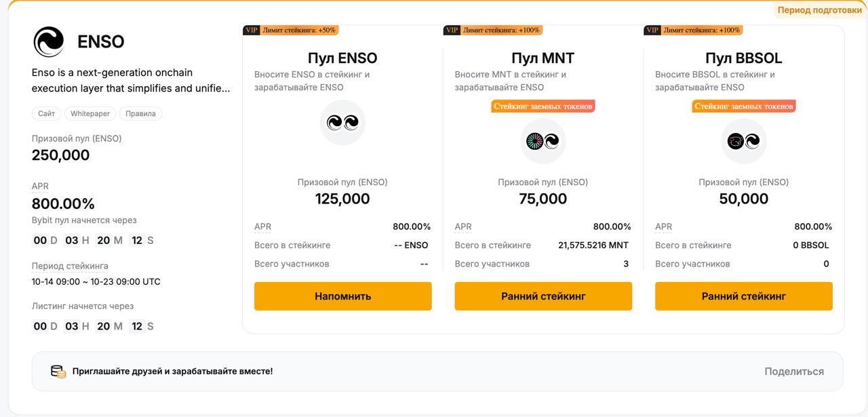The height and width of the screenshot is (417, 868).
Task: Click the MNT pool token pair icon
Action: tap(543, 141)
